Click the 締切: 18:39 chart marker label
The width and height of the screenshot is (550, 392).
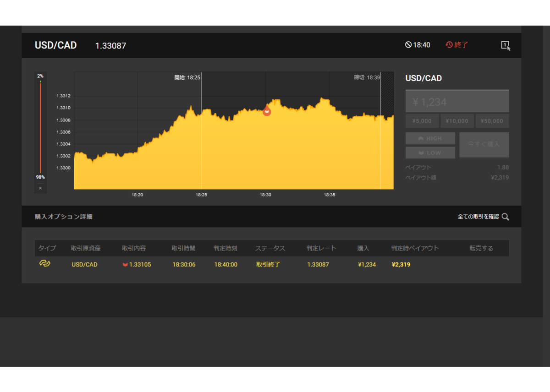coord(367,77)
